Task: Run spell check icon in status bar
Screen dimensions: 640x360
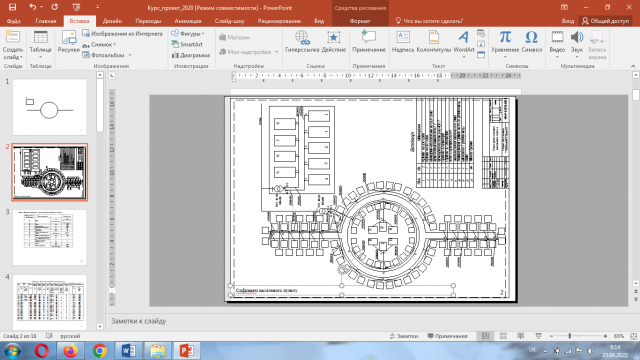Action: (x=49, y=336)
